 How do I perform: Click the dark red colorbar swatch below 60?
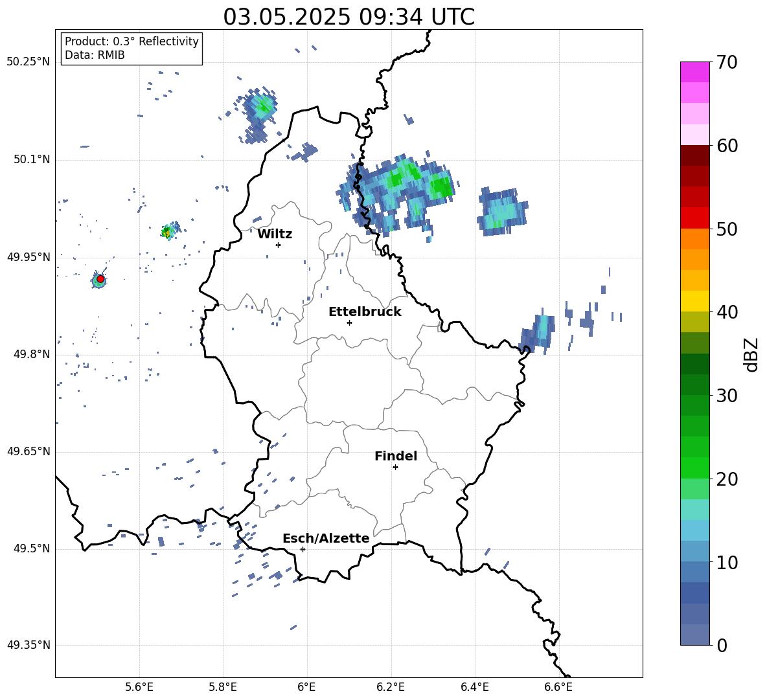click(694, 155)
